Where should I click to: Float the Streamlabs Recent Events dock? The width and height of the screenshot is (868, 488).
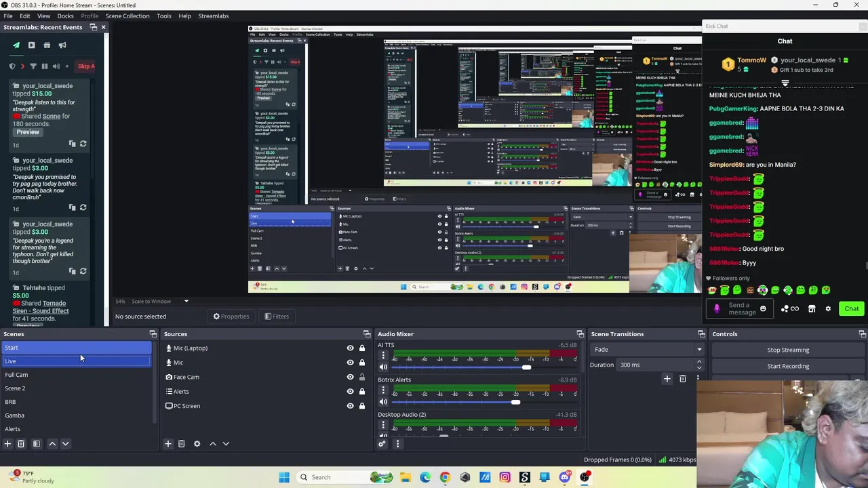pos(94,27)
